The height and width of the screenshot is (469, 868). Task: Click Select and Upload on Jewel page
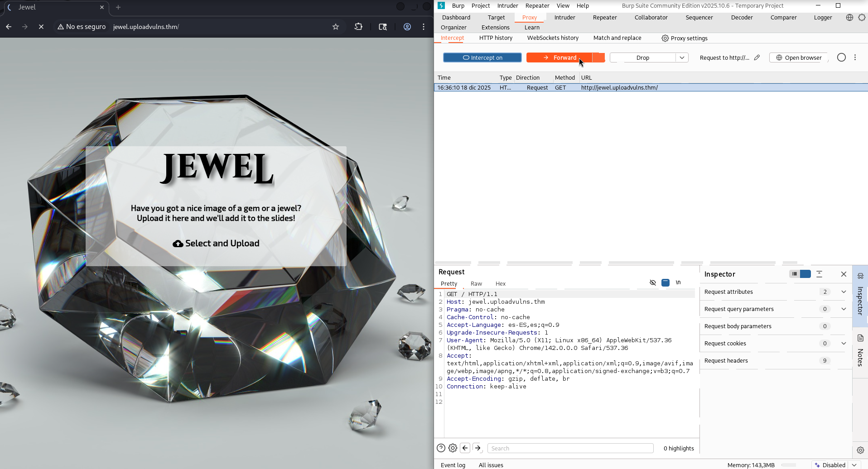point(216,244)
